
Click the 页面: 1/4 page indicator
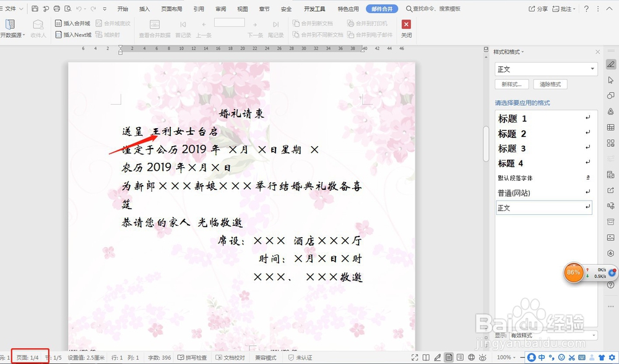pos(28,357)
